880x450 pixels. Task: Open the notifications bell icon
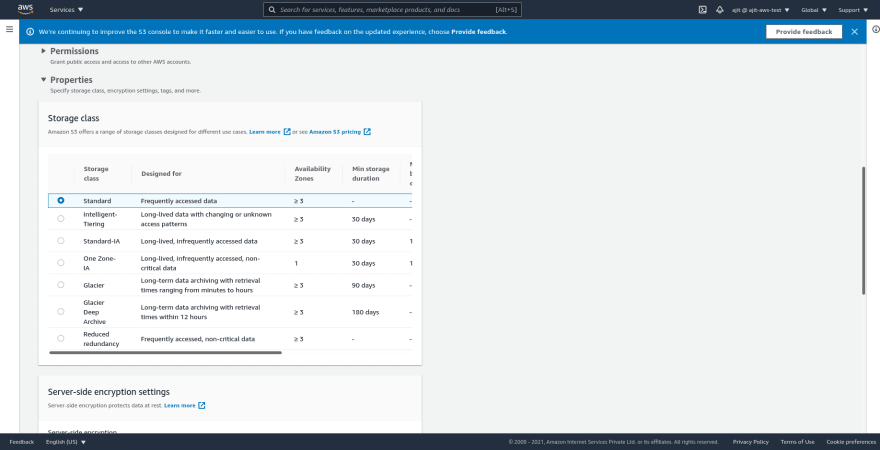coord(719,10)
